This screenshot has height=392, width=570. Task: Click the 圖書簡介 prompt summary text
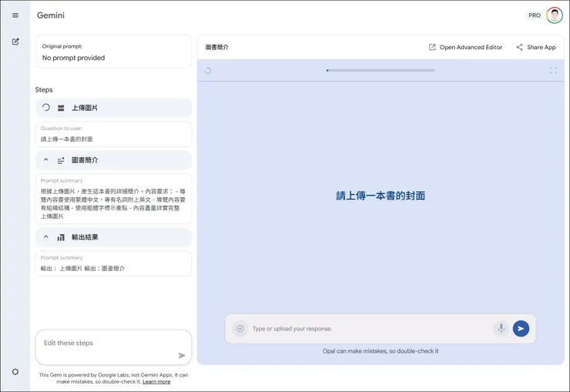coord(113,203)
